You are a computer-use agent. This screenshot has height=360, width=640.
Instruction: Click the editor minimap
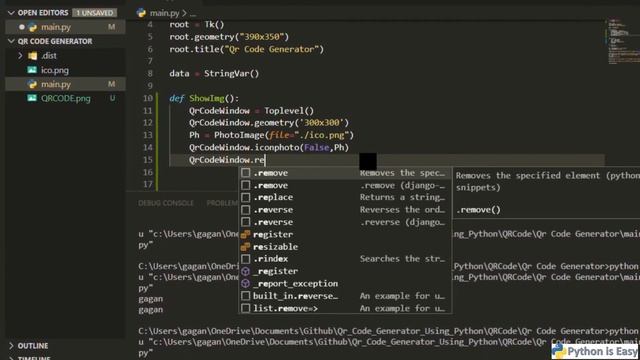(x=621, y=41)
